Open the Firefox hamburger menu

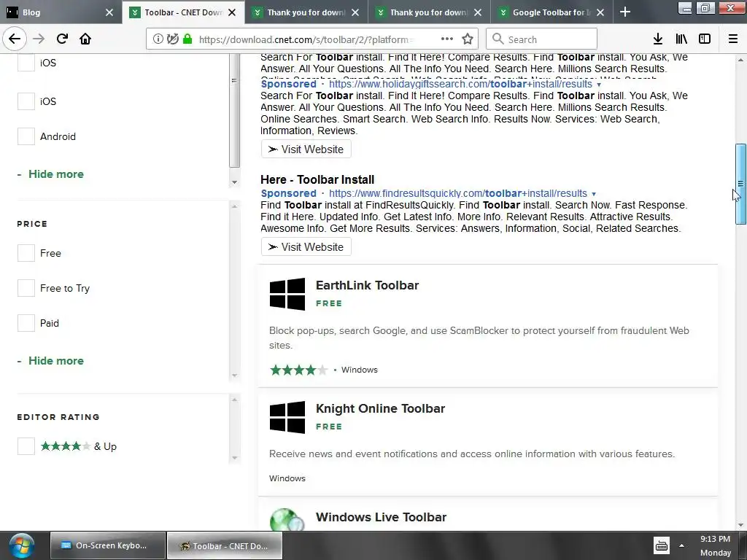point(733,39)
